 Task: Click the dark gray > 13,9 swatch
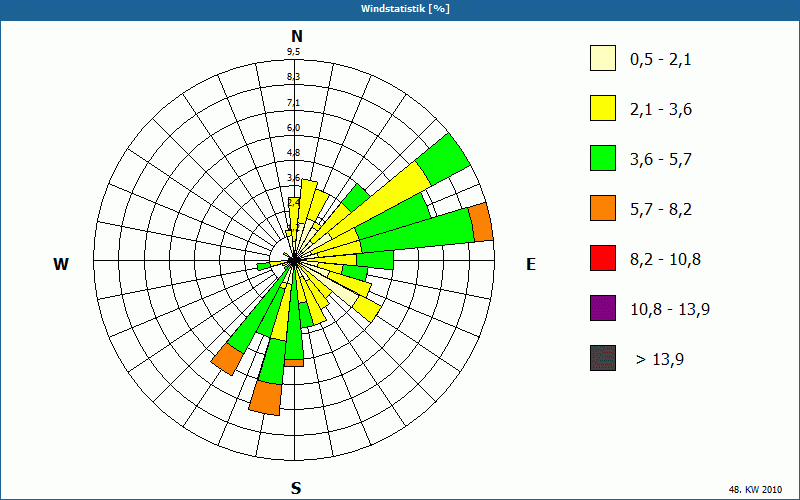[x=603, y=358]
